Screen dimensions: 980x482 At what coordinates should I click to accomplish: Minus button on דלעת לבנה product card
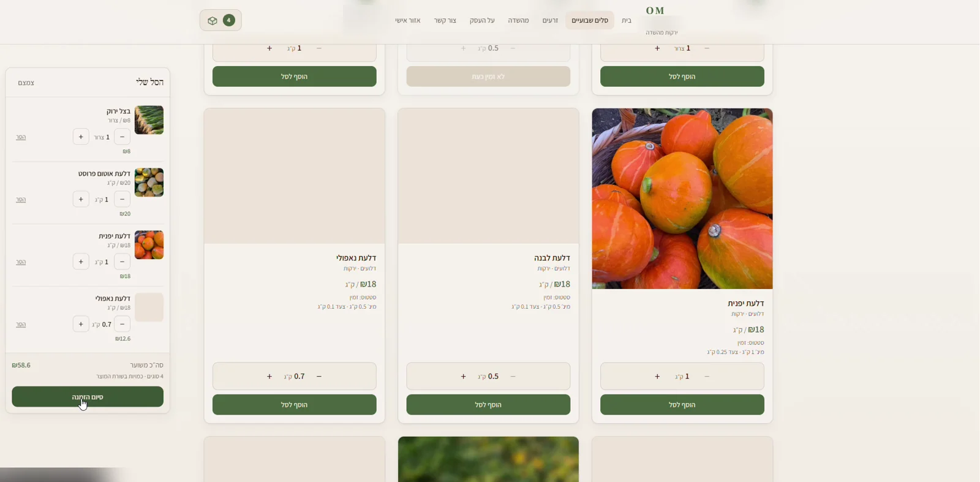pos(513,376)
